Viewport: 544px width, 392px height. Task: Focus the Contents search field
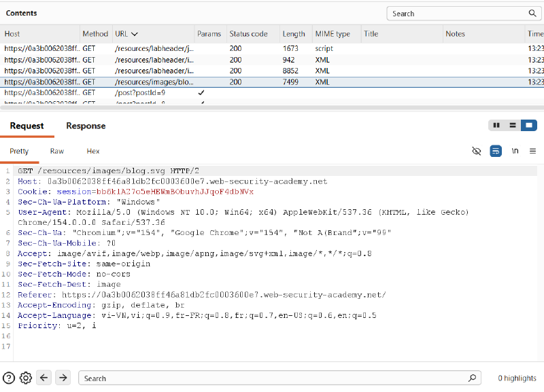click(464, 14)
